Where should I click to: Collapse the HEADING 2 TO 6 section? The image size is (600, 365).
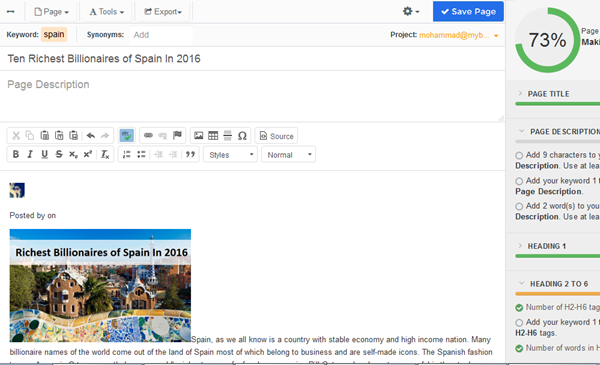tap(553, 284)
